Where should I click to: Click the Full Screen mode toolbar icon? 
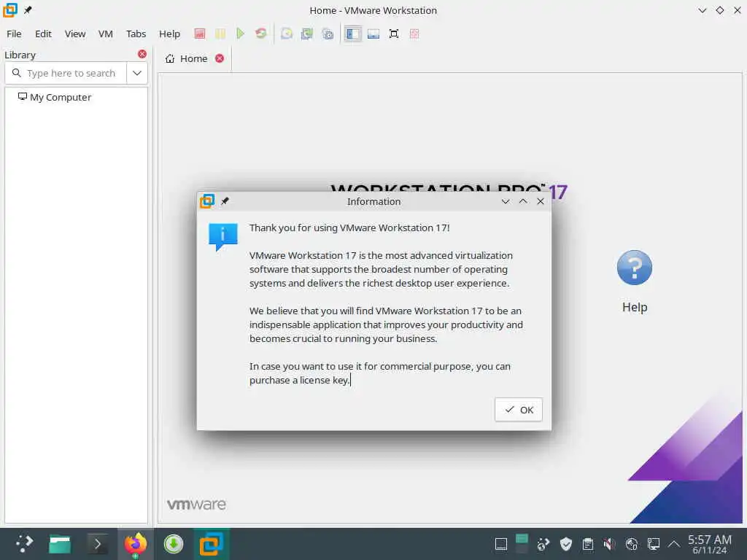pyautogui.click(x=393, y=34)
